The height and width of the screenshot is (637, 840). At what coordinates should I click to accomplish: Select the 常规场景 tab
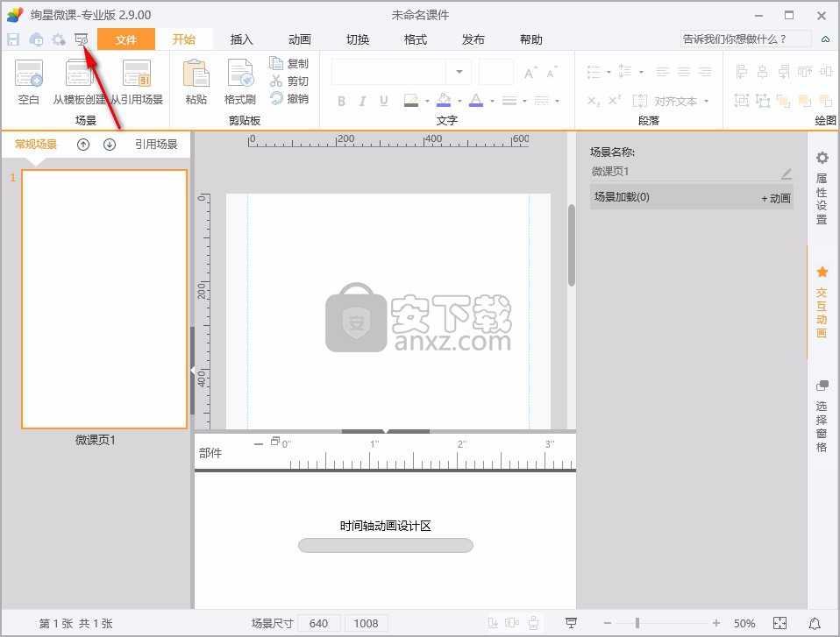36,145
